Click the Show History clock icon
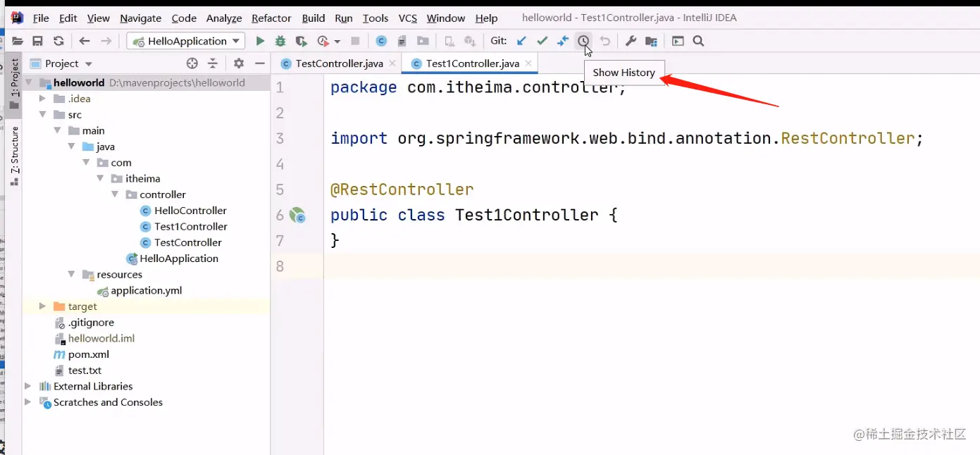The image size is (980, 455). pyautogui.click(x=583, y=42)
